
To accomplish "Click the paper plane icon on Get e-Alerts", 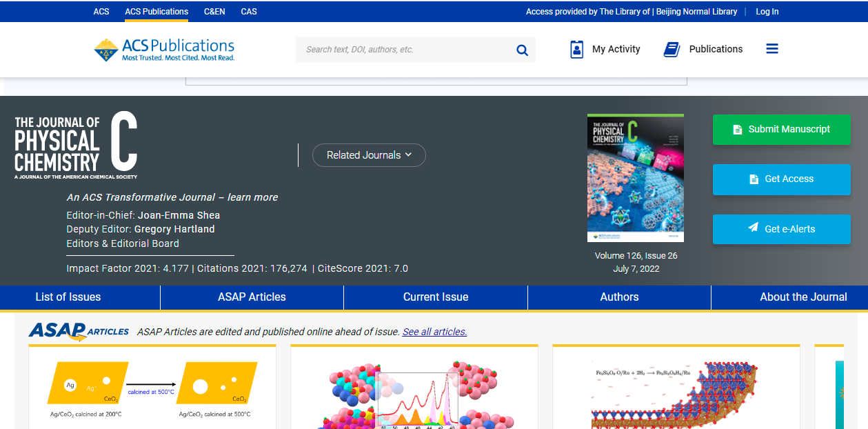I will 754,228.
